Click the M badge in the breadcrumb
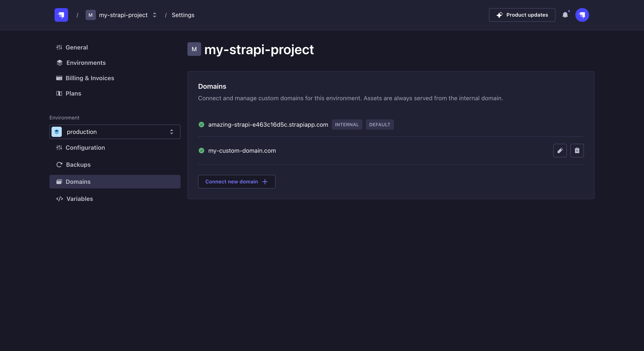This screenshot has height=351, width=644. point(91,15)
